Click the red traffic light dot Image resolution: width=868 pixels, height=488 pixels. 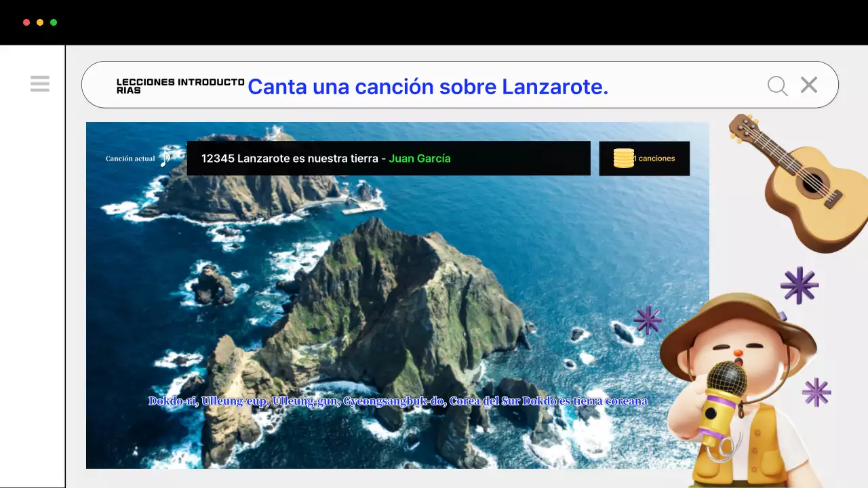(x=26, y=22)
